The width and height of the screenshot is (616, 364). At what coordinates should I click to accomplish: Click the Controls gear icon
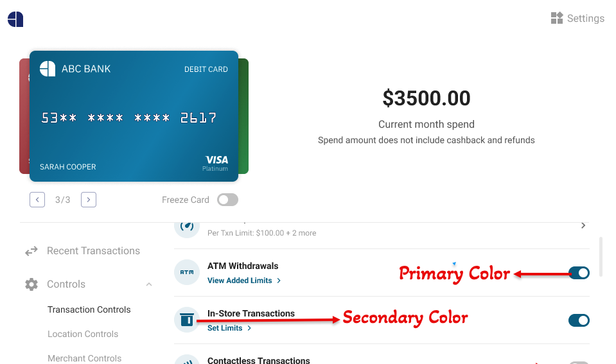31,284
